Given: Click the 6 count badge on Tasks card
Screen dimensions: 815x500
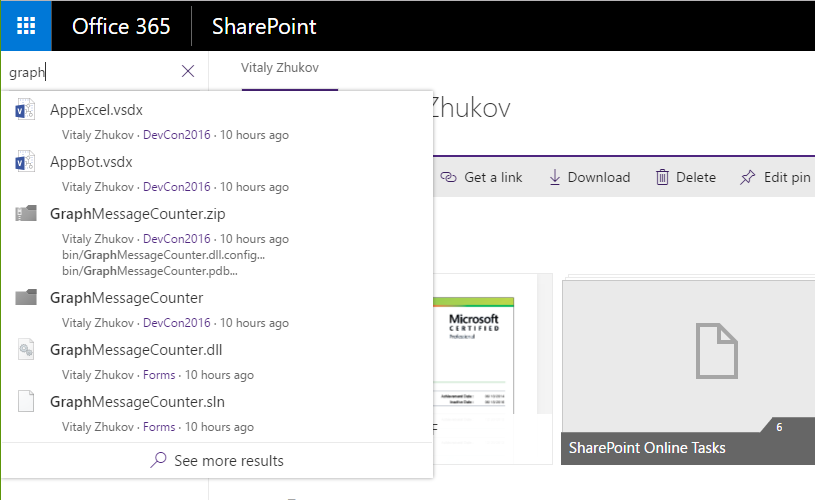Looking at the screenshot, I should point(779,427).
